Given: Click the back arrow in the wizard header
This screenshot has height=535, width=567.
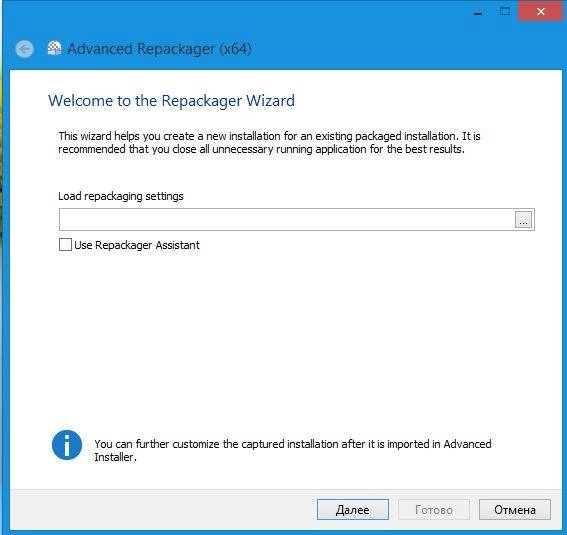Looking at the screenshot, I should [x=25, y=49].
